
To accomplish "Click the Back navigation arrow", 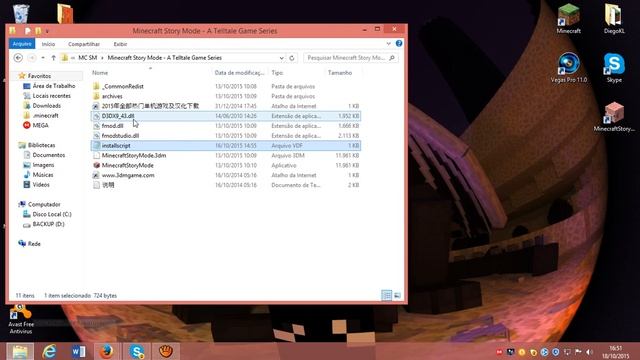I will tap(18, 58).
